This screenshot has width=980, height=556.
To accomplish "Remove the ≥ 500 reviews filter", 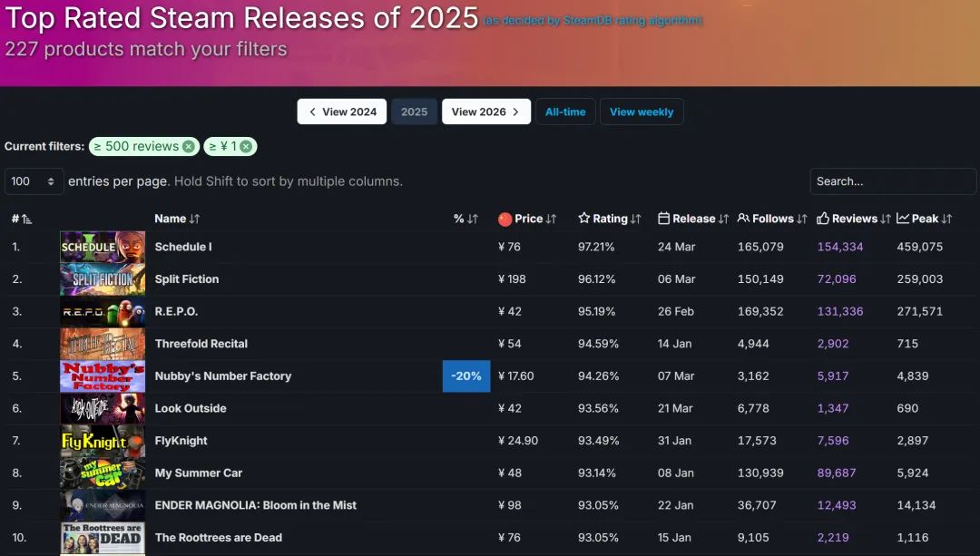I will point(188,146).
